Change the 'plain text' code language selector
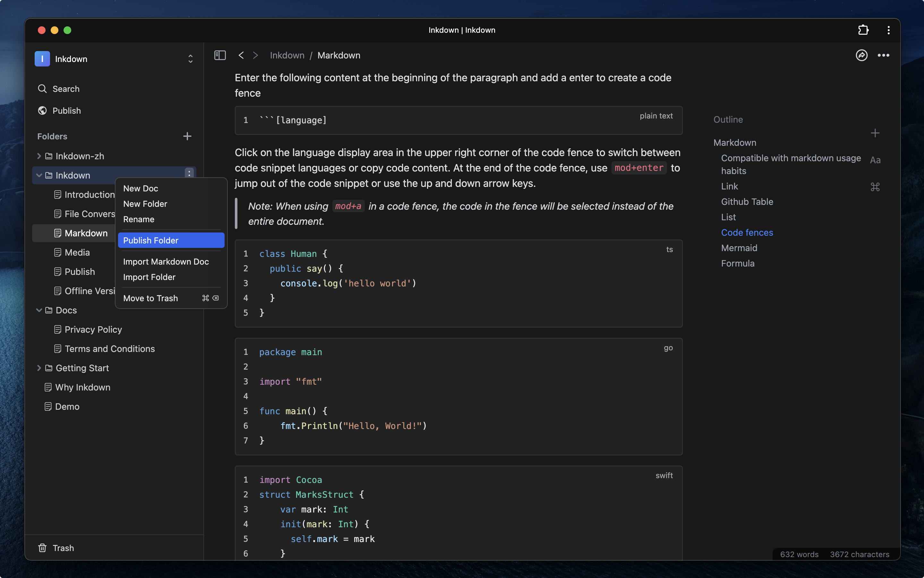This screenshot has height=578, width=924. [x=656, y=116]
